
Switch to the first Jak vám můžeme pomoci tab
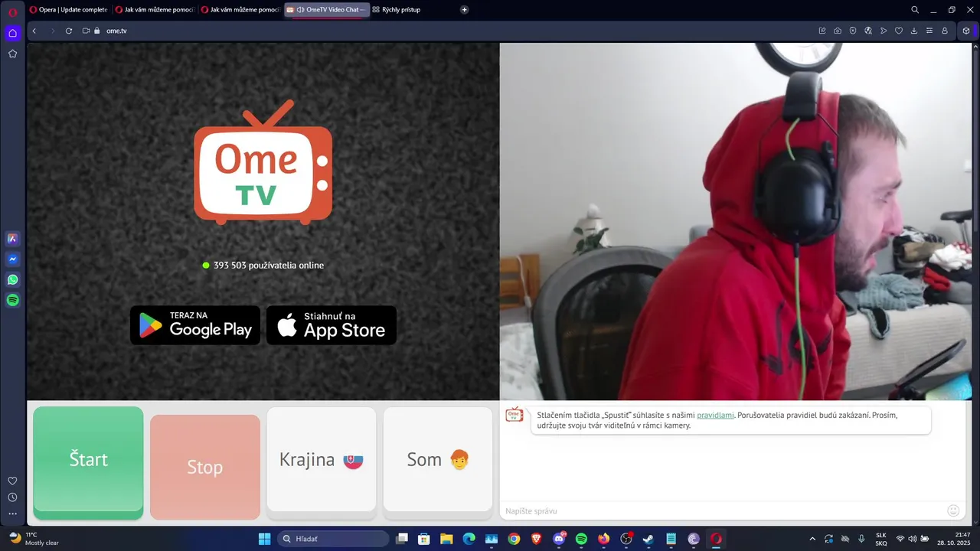coord(155,10)
